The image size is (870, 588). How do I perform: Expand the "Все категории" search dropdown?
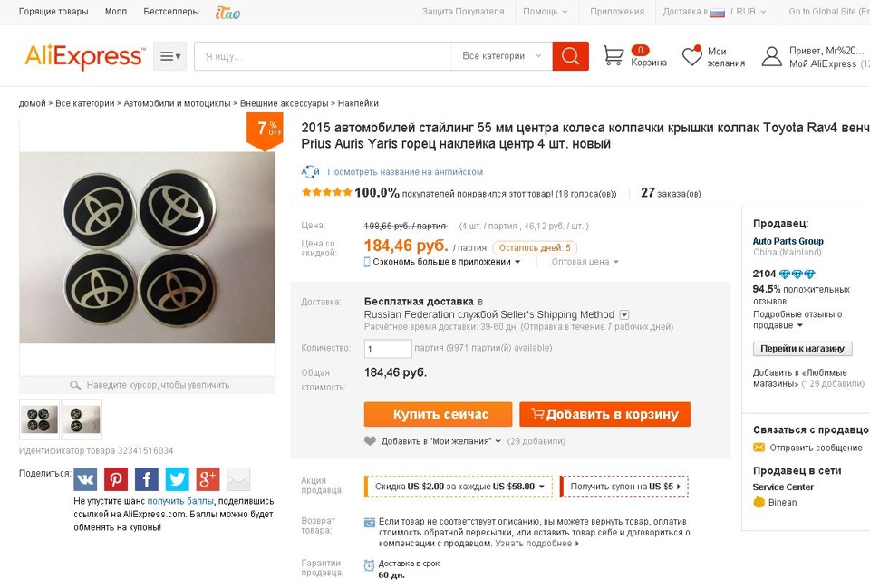502,56
